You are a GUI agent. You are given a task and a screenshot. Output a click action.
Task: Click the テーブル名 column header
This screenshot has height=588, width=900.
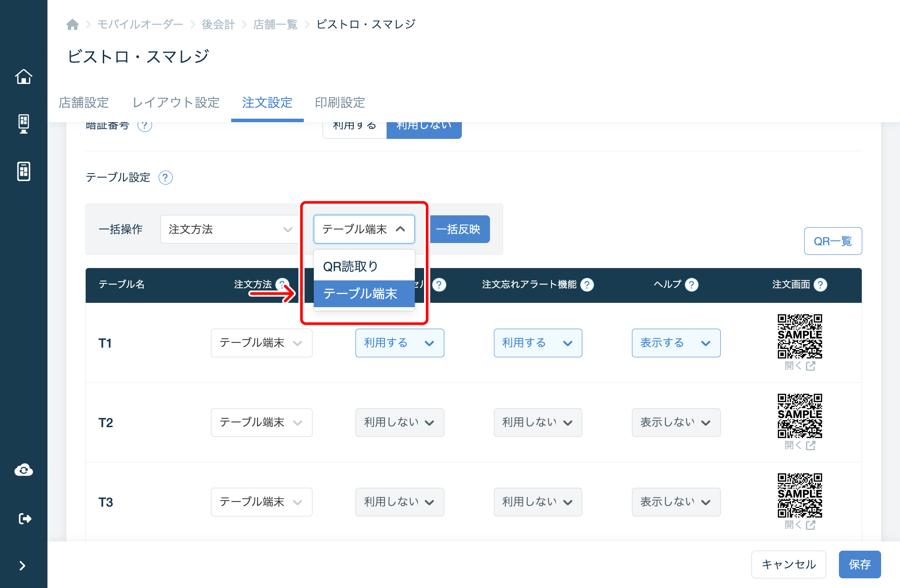(x=122, y=284)
